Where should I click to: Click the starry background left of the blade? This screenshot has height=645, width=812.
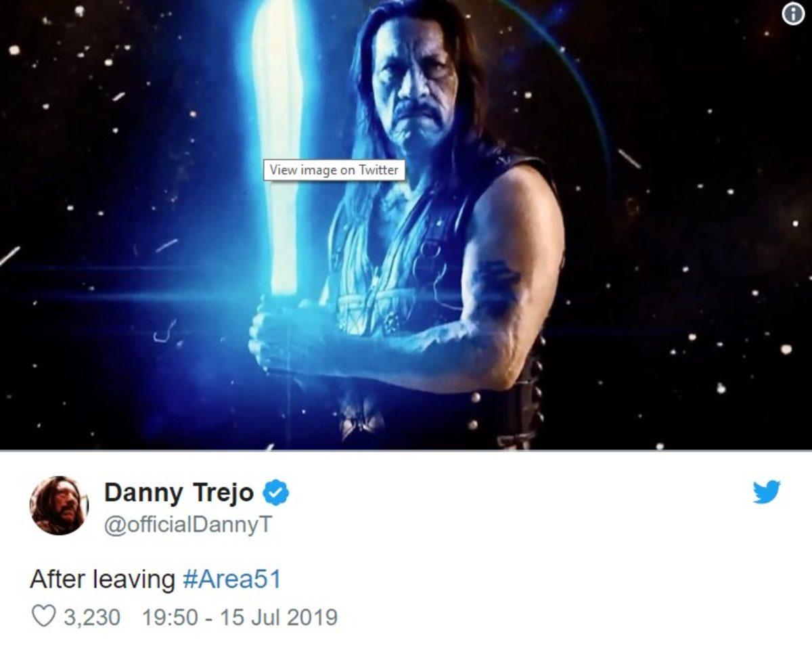(x=122, y=203)
